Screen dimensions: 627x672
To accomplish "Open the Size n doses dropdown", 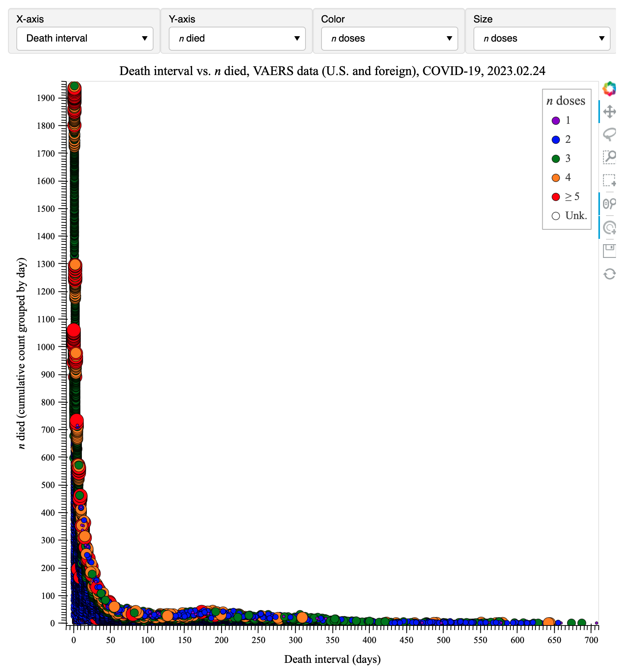I will pos(542,38).
